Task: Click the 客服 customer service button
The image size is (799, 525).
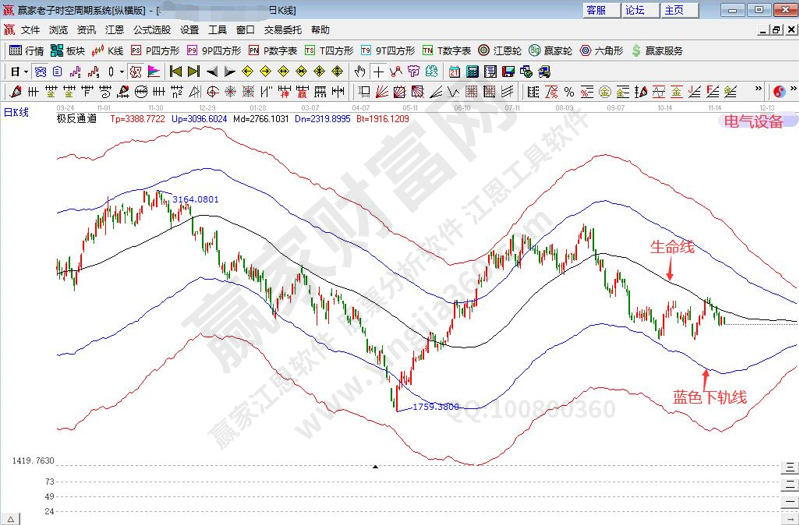Action: tap(596, 10)
